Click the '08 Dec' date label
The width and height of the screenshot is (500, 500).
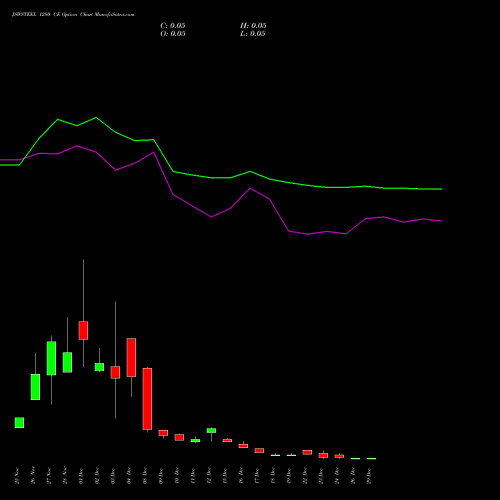(x=145, y=476)
